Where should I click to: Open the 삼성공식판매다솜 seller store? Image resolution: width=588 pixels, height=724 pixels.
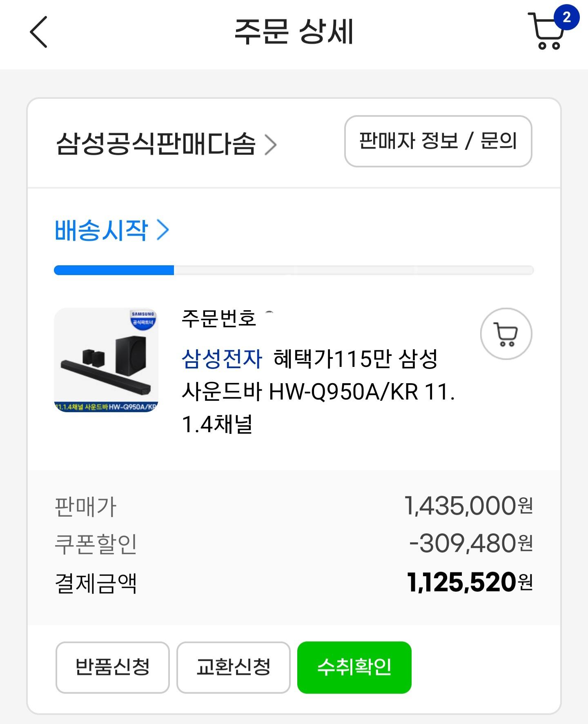[x=155, y=144]
